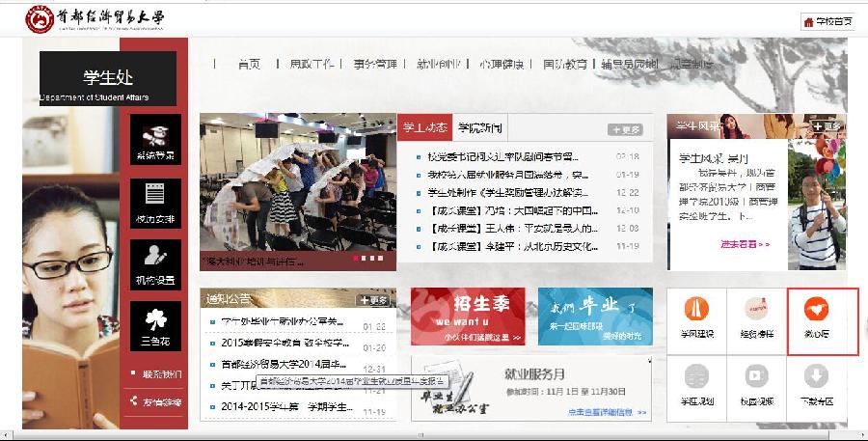
Task: Select the last carousel dot
Action: tap(380, 259)
